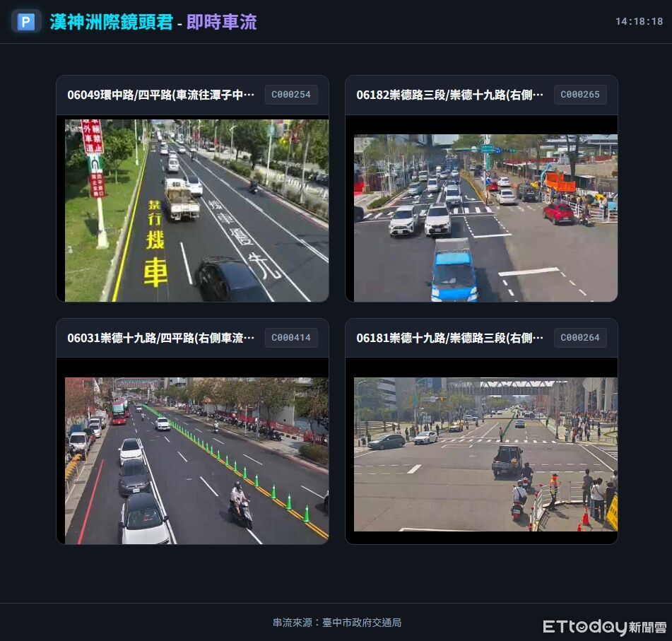The width and height of the screenshot is (672, 641).
Task: Open the 06182崇德路三段/崇德十九路 camera title
Action: click(449, 95)
